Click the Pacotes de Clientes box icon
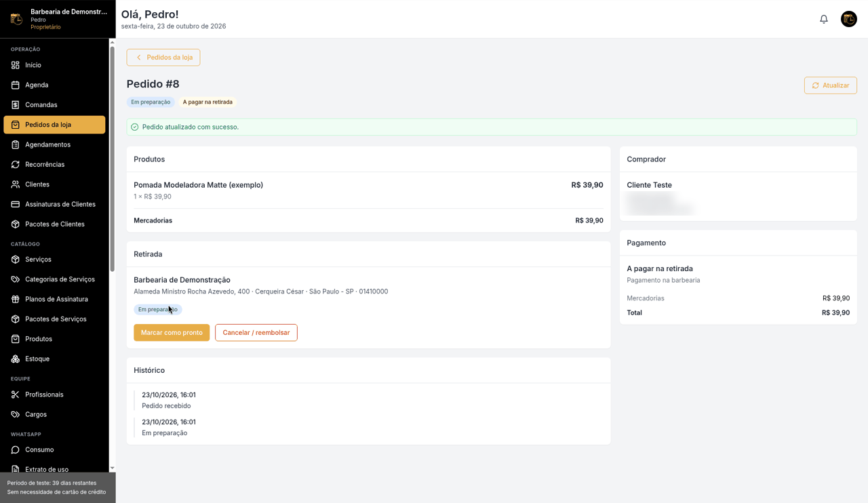 [16, 224]
